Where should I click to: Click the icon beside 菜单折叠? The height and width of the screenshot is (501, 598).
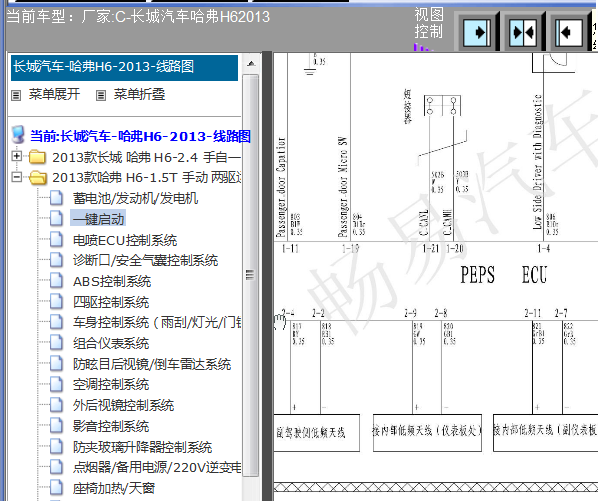point(101,95)
